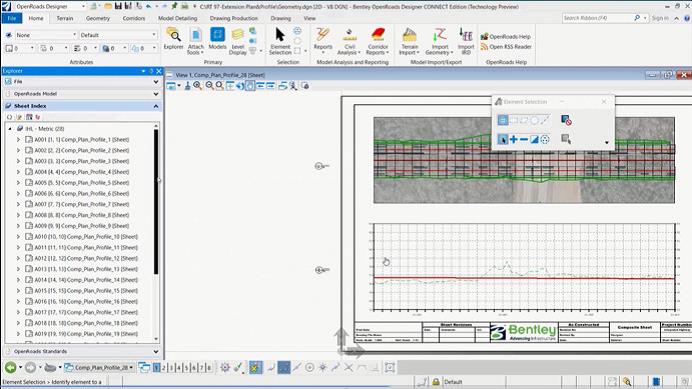This screenshot has width=692, height=389.
Task: Toggle Subtract mode in Element Selection box
Action: (x=524, y=140)
